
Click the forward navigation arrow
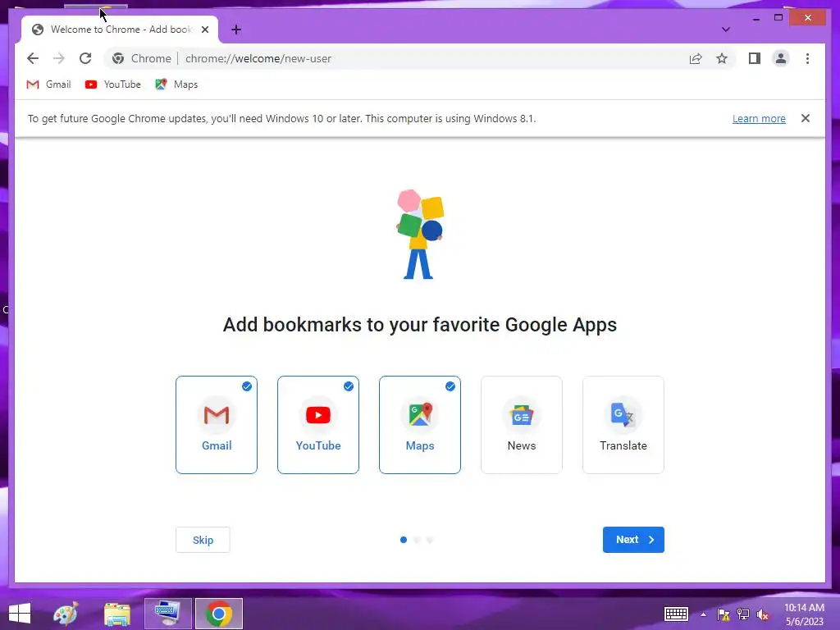click(x=59, y=58)
